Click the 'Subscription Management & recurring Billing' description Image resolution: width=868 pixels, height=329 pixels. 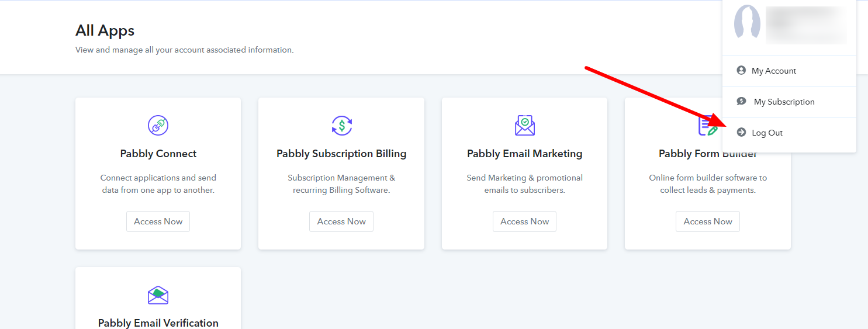tap(341, 184)
